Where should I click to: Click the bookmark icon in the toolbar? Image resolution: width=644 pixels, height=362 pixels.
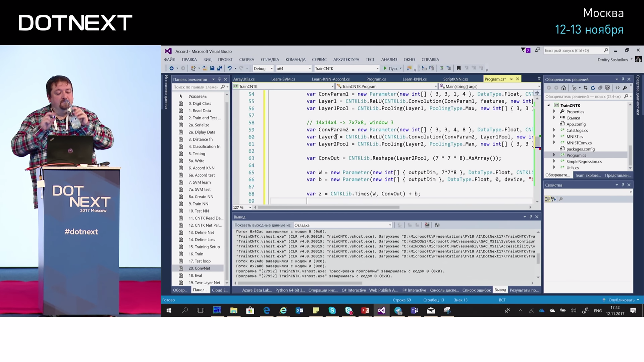(x=459, y=68)
